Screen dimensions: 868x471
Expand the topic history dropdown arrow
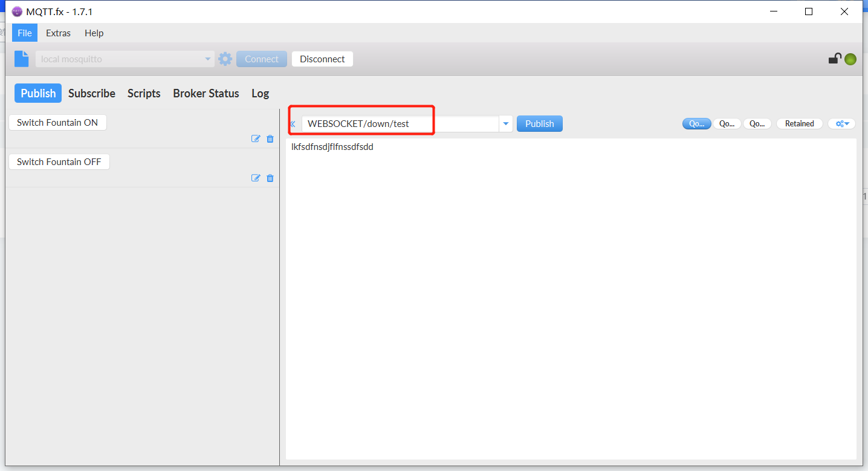[506, 124]
